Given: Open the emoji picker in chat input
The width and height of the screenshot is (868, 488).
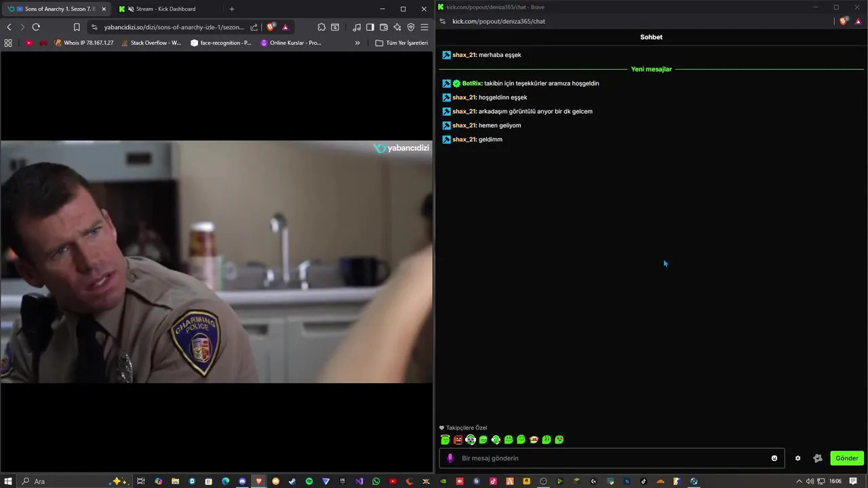Looking at the screenshot, I should (x=774, y=458).
